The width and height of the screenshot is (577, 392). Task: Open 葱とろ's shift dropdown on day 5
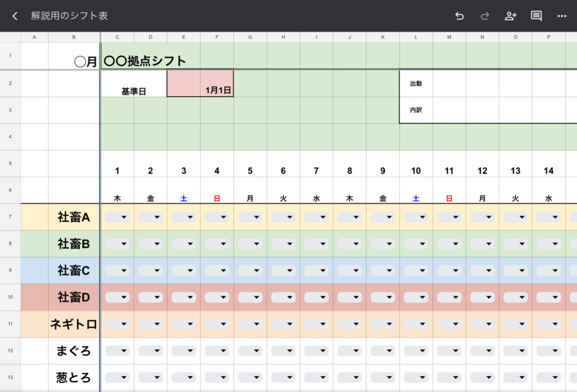click(x=250, y=377)
